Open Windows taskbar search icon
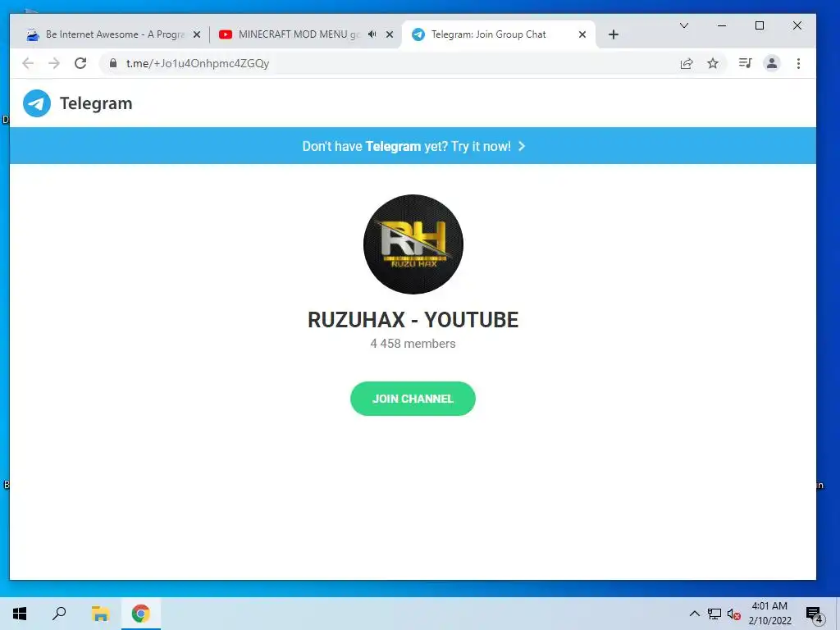 click(59, 614)
